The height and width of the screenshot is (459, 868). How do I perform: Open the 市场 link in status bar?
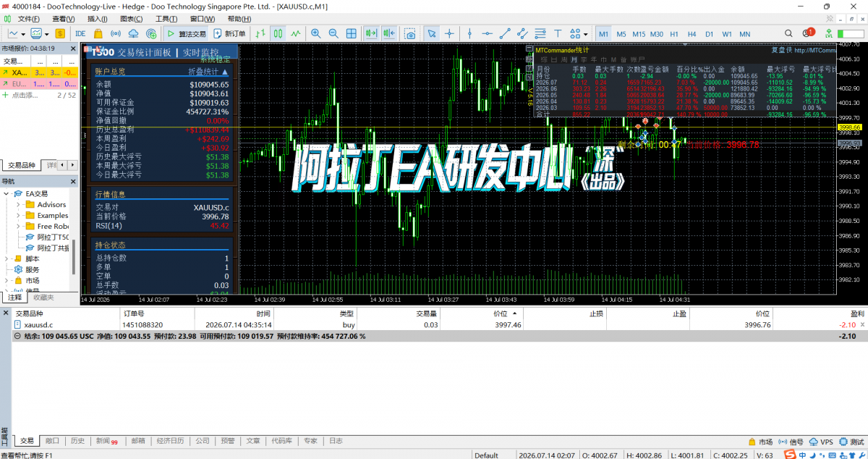click(x=761, y=441)
